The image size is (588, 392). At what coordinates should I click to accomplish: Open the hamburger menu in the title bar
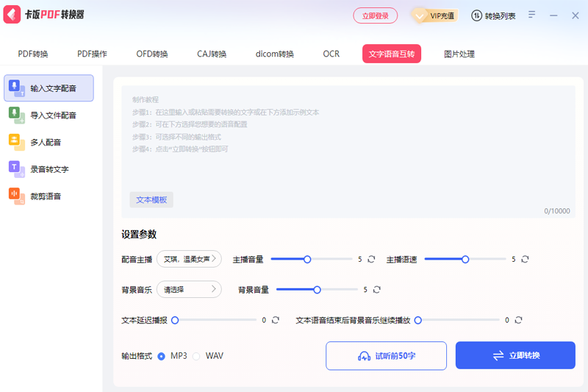(531, 15)
